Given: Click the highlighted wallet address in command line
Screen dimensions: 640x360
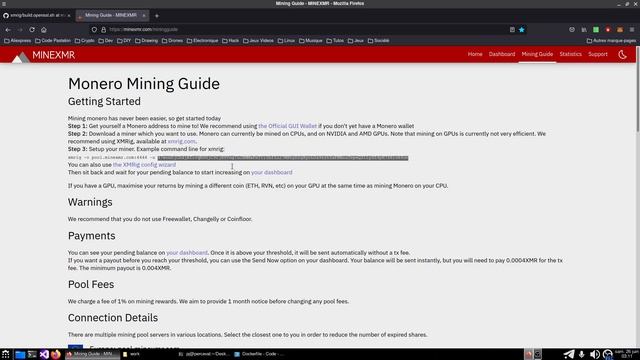Looking at the screenshot, I should coord(283,158).
